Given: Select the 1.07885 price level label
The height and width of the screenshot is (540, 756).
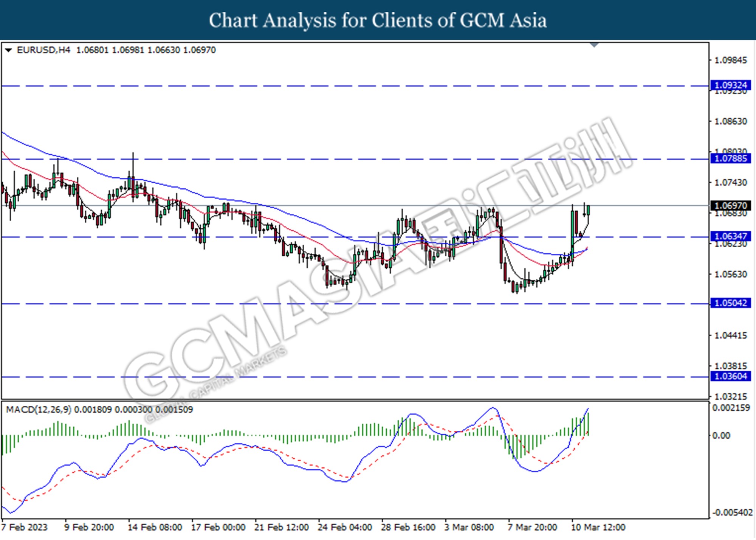Looking at the screenshot, I should (x=731, y=158).
